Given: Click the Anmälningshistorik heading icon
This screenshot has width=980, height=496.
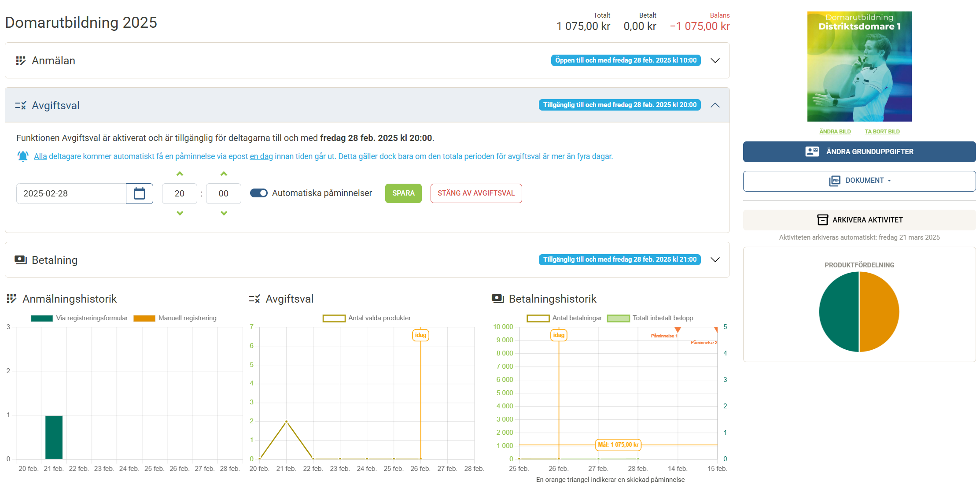Looking at the screenshot, I should coord(12,299).
